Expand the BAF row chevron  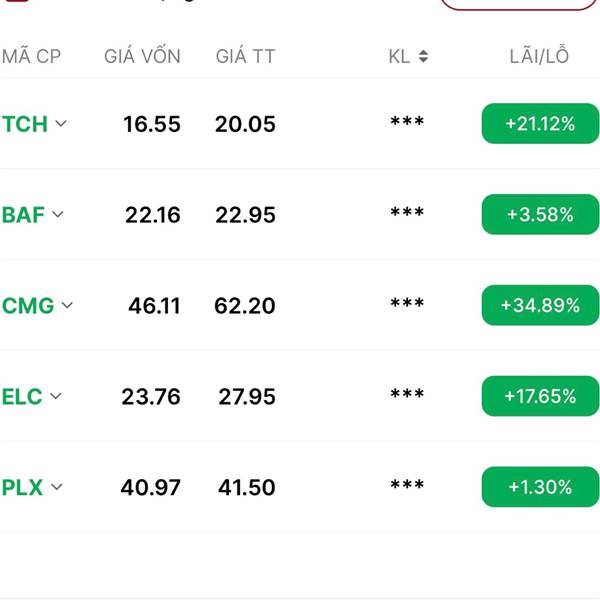[58, 214]
